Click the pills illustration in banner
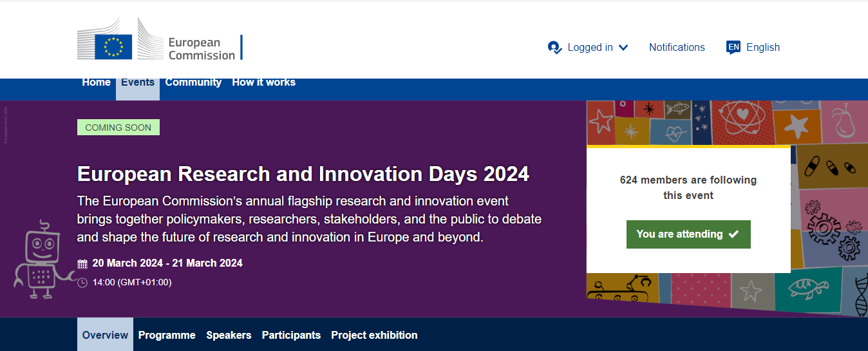Viewport: 868px width, 351px height. point(831,167)
